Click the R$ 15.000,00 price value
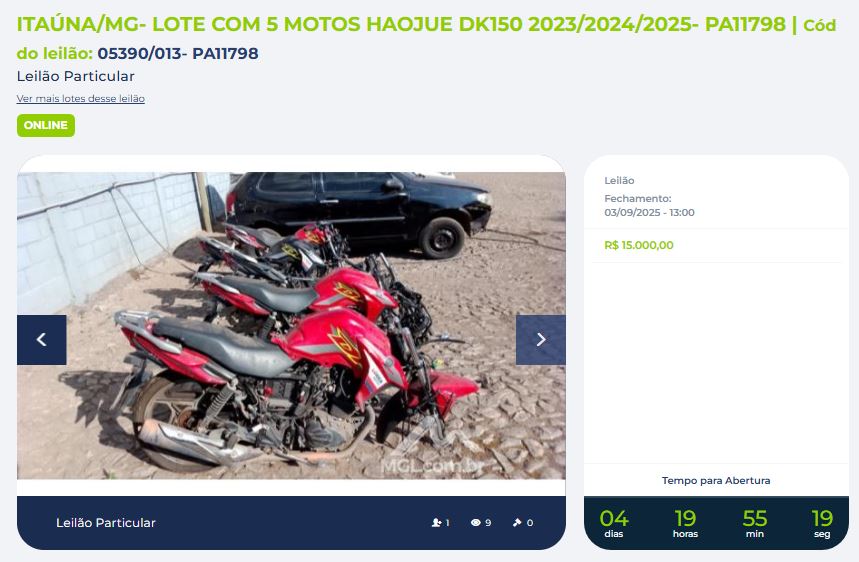 (639, 245)
